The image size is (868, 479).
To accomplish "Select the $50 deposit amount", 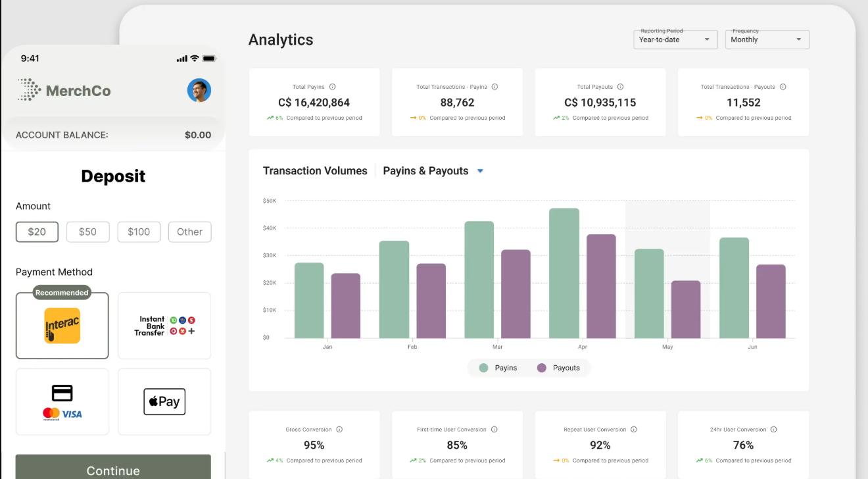I will coord(87,232).
